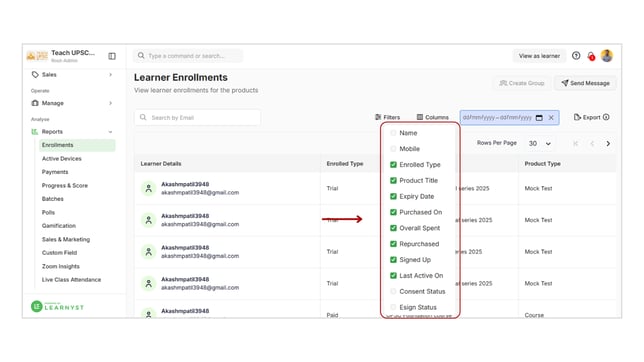Click the Sales tag icon
This screenshot has width=644, height=362.
35,74
